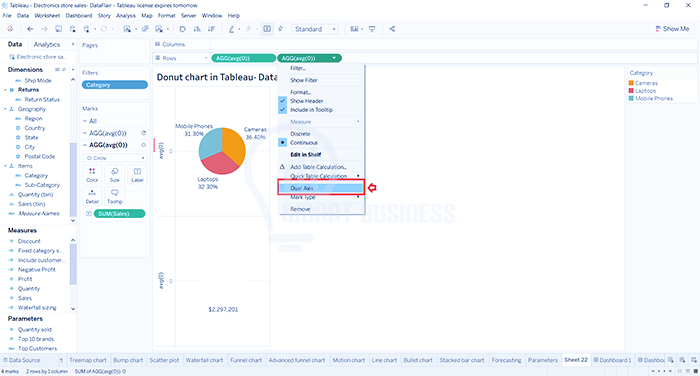
Task: Collapse the Items hierarchy
Action: [x=5, y=166]
